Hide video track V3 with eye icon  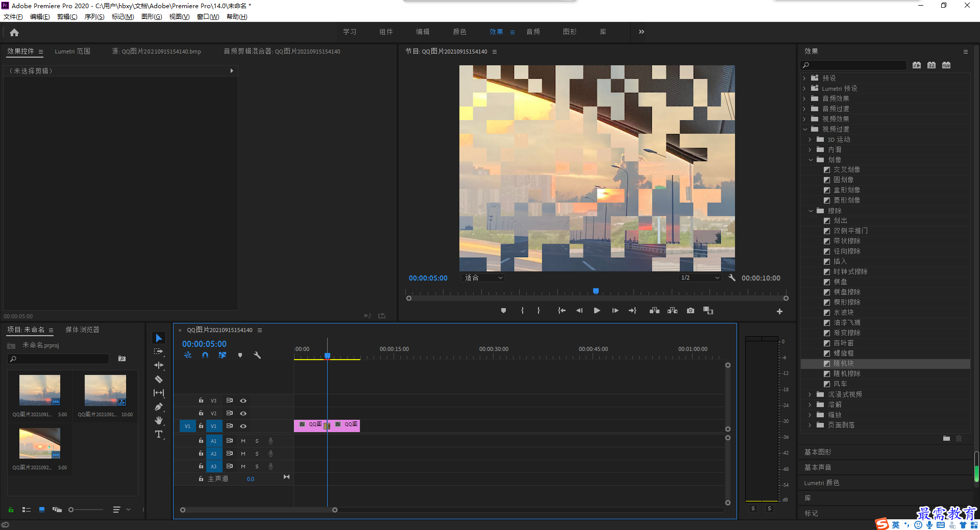[x=243, y=401]
